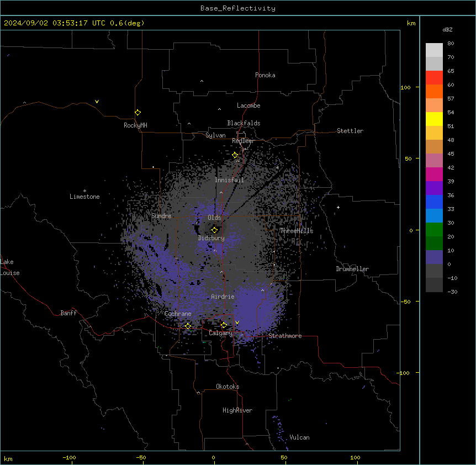Click the RockyMH label

tap(135, 125)
